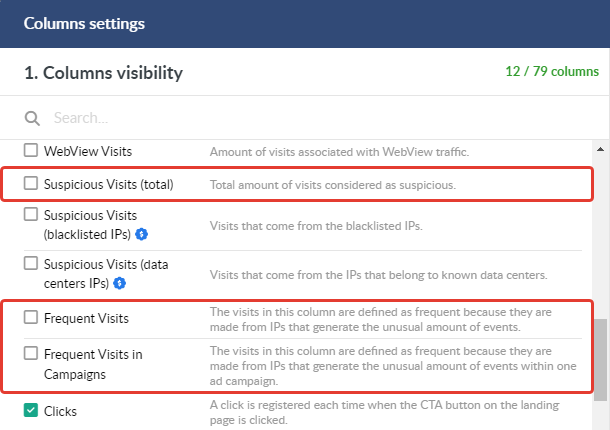
Task: Tick Suspicious Visits (blacklisted IPs) checkbox
Action: point(31,214)
